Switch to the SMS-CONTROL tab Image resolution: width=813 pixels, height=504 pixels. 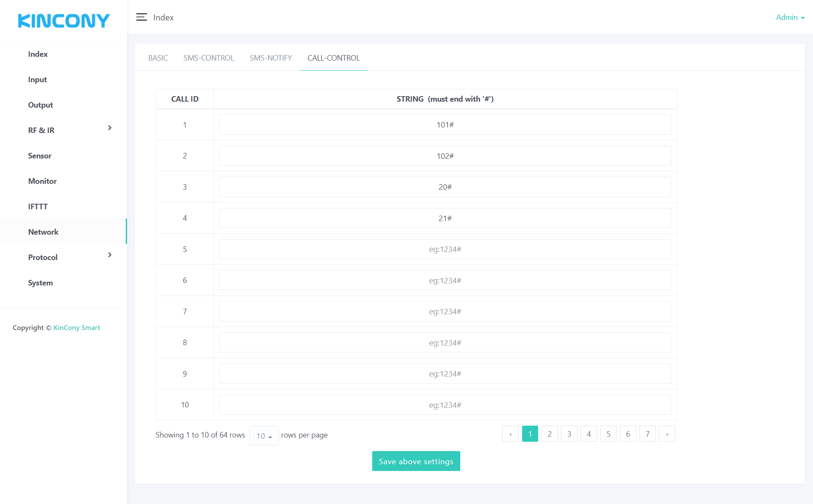[208, 58]
